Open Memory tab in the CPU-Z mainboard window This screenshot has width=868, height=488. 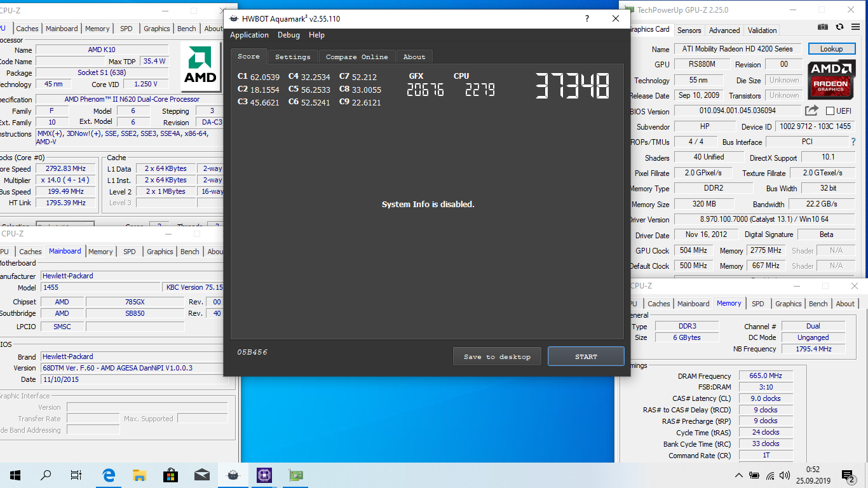pyautogui.click(x=100, y=252)
